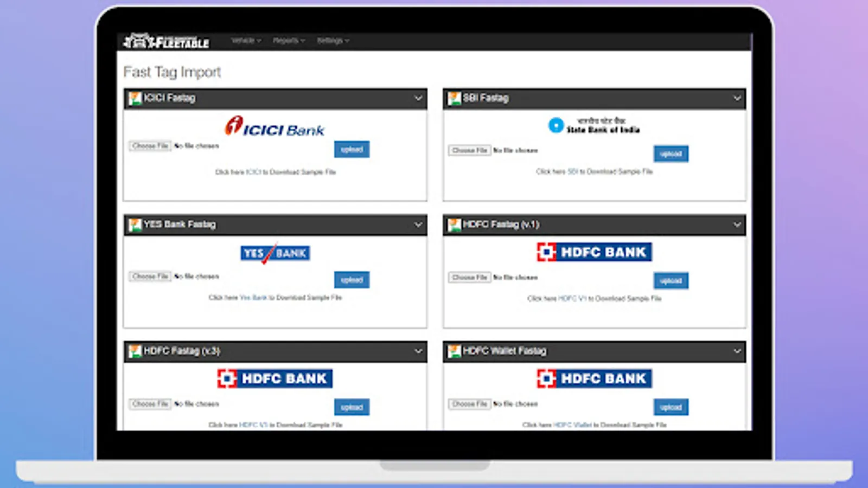This screenshot has height=488, width=868.
Task: Click the HDFC BANK logo in HDFC Fastag (v.3)
Action: pos(275,378)
